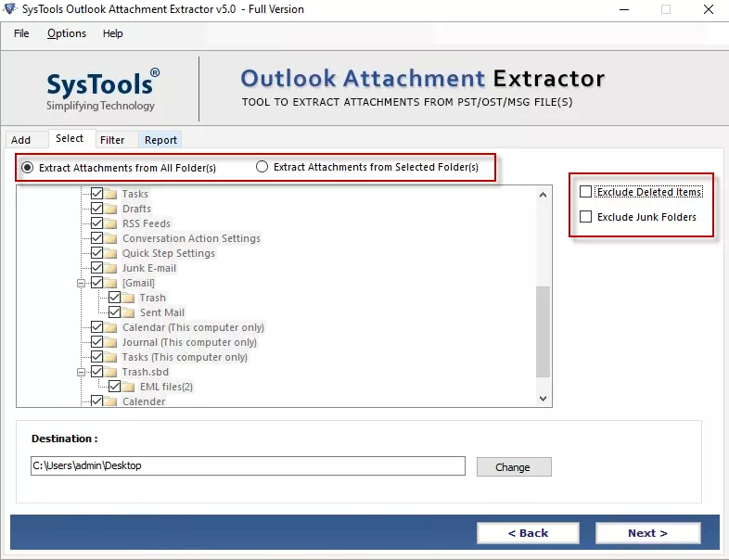The width and height of the screenshot is (729, 560).
Task: Select the Sent Mail tree row
Action: pyautogui.click(x=162, y=312)
